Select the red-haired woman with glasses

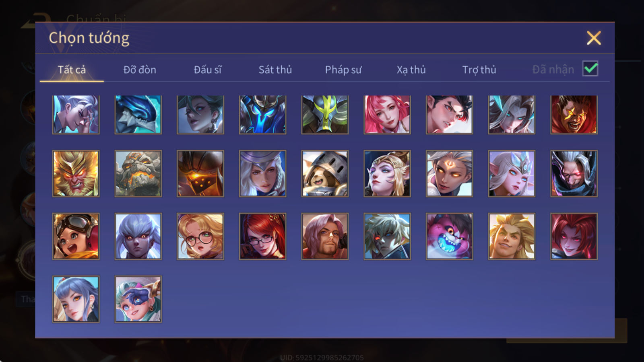point(262,236)
